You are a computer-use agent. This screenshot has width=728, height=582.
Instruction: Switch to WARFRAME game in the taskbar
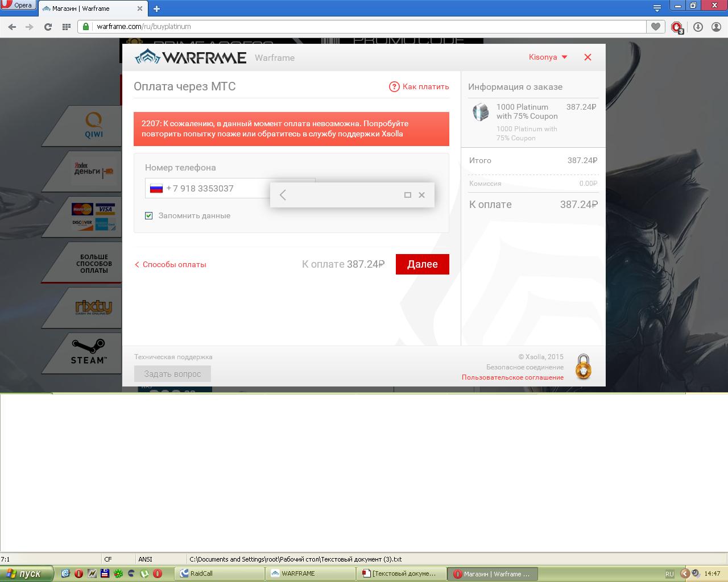click(x=311, y=573)
